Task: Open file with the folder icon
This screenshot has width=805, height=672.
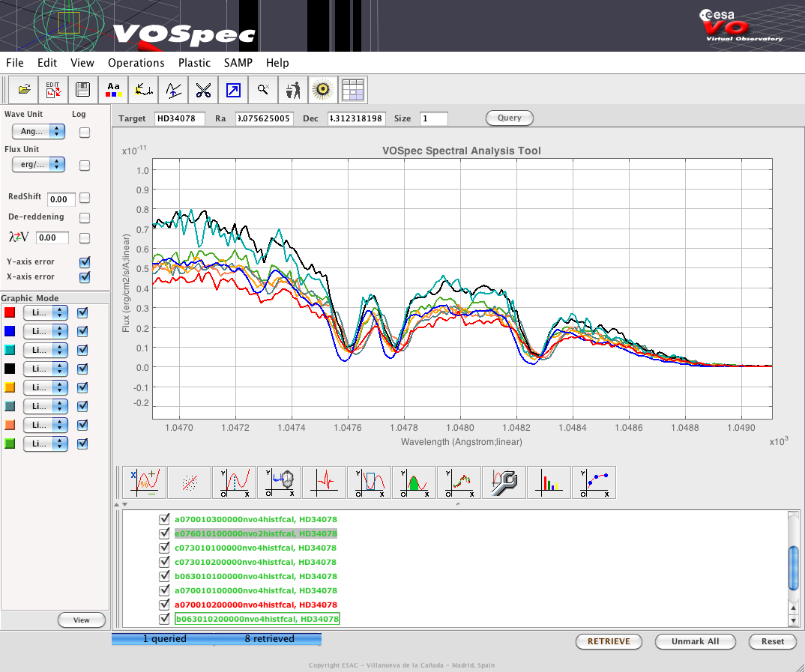Action: click(x=24, y=91)
